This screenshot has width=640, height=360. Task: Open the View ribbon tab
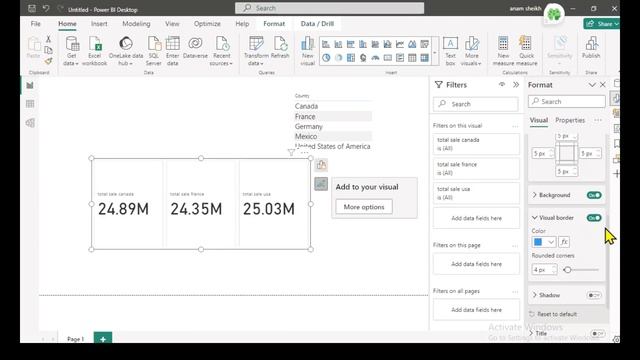tap(172, 24)
